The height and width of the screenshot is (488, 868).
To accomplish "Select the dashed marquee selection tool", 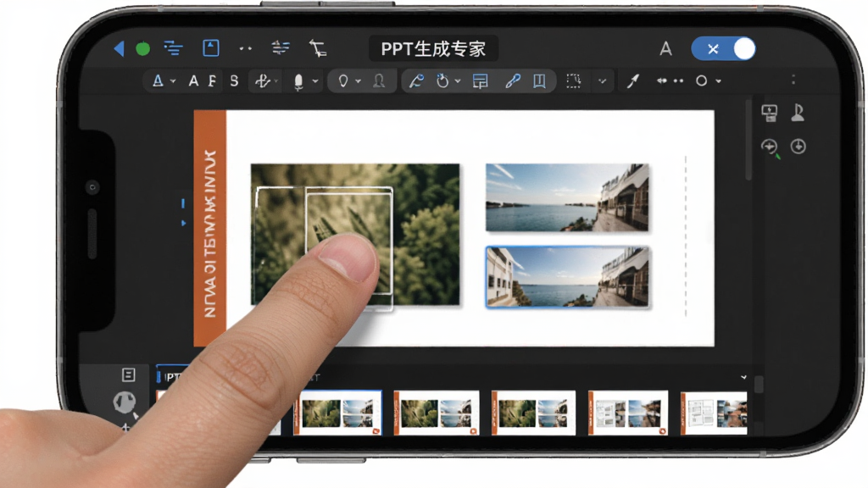I will click(574, 81).
